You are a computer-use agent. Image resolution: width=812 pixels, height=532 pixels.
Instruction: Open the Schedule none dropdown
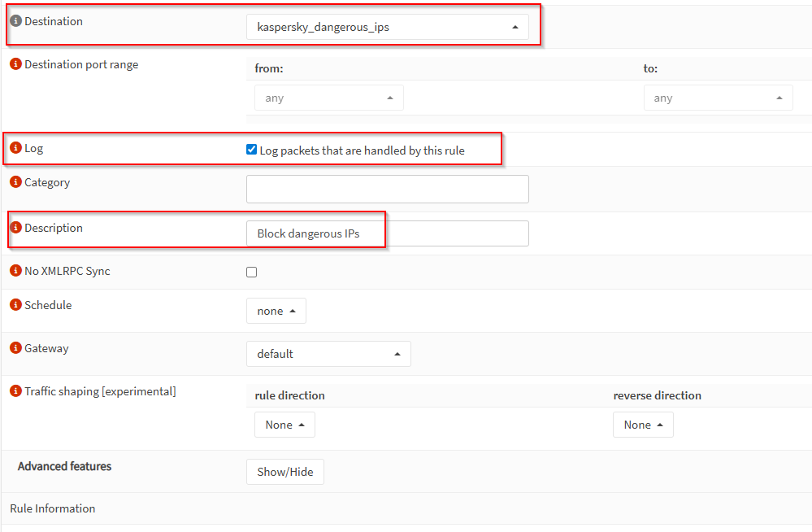coord(276,311)
